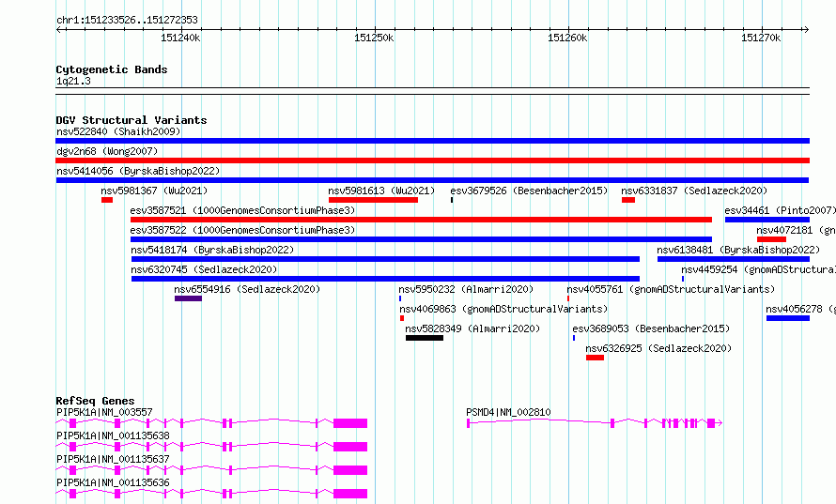Click the chr1:151233526..151272353 coordinates label
The width and height of the screenshot is (836, 504).
[x=127, y=20]
